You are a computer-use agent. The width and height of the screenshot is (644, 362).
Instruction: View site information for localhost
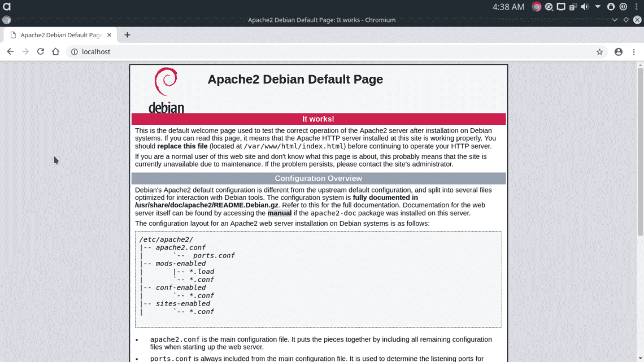pos(75,52)
